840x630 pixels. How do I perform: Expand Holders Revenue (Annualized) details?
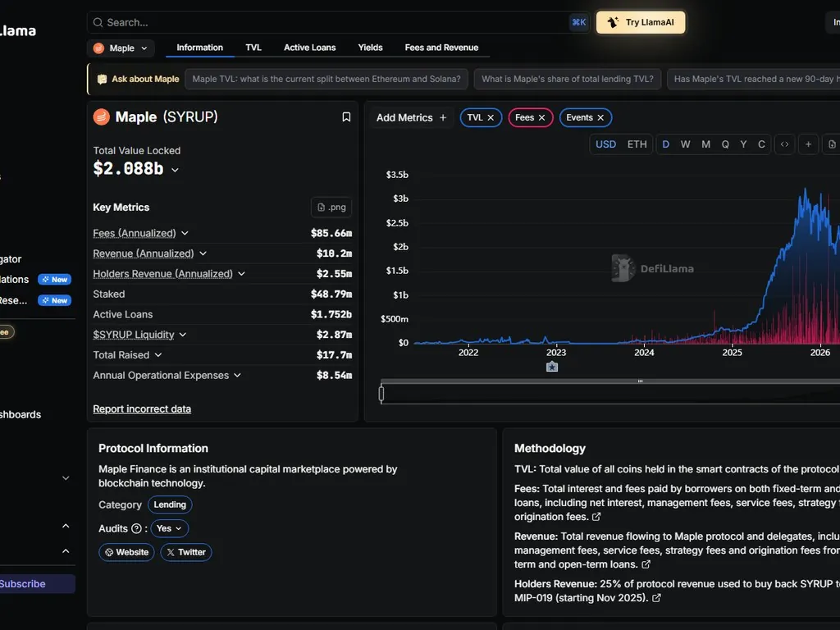click(242, 274)
